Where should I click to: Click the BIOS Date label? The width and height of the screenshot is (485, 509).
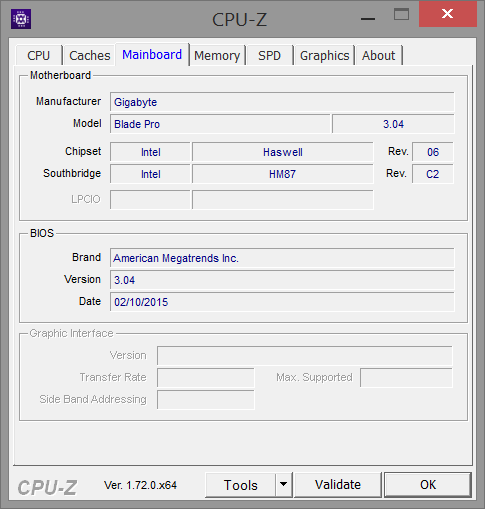[x=90, y=301]
